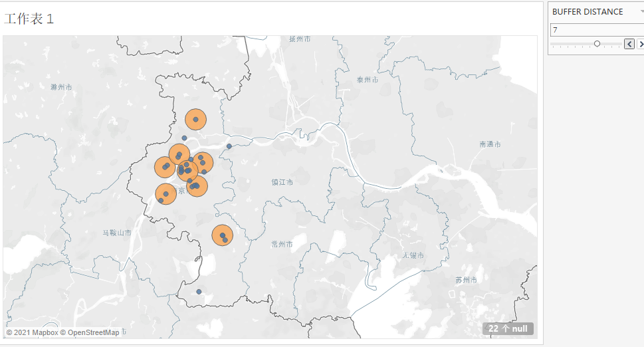Open the BUFFER DISTANCE card dropdown menu
This screenshot has width=644, height=347.
point(641,12)
